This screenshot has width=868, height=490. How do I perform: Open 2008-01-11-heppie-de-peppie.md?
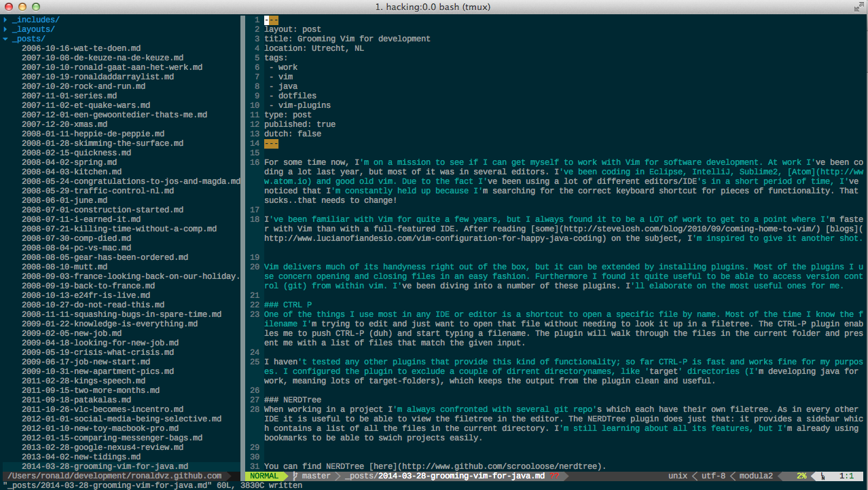click(x=93, y=134)
